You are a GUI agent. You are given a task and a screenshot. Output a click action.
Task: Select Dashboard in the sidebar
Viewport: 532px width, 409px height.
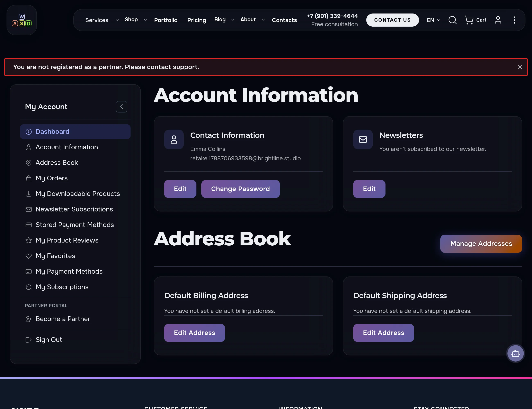tap(75, 132)
